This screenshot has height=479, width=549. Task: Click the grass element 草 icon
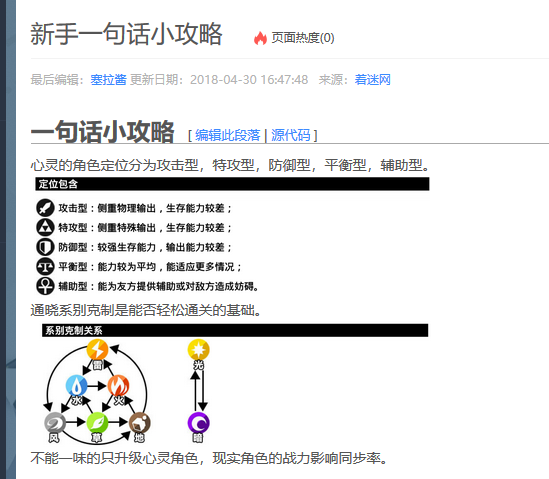pyautogui.click(x=97, y=423)
